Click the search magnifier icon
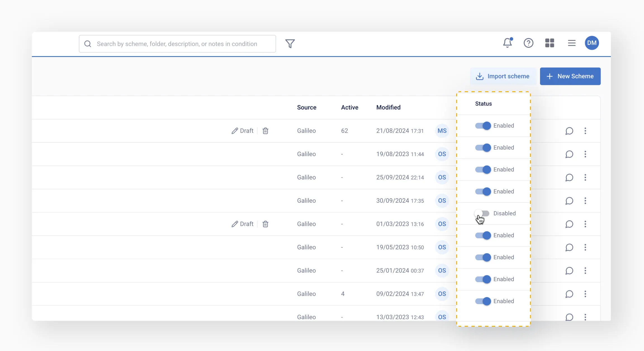Screen dimensions: 644x351 (88, 44)
